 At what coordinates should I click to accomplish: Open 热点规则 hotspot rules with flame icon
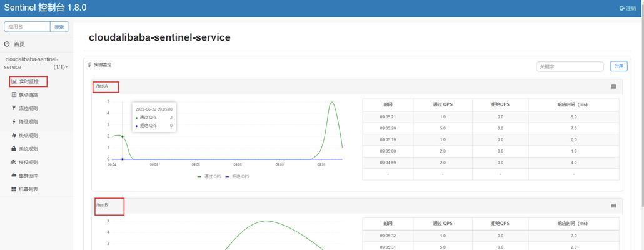[x=28, y=135]
